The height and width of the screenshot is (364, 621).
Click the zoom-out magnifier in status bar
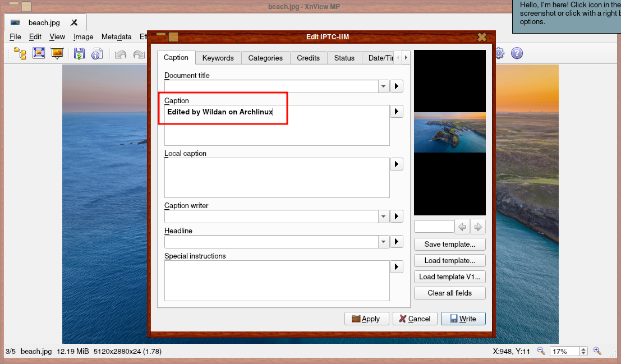[x=541, y=351]
